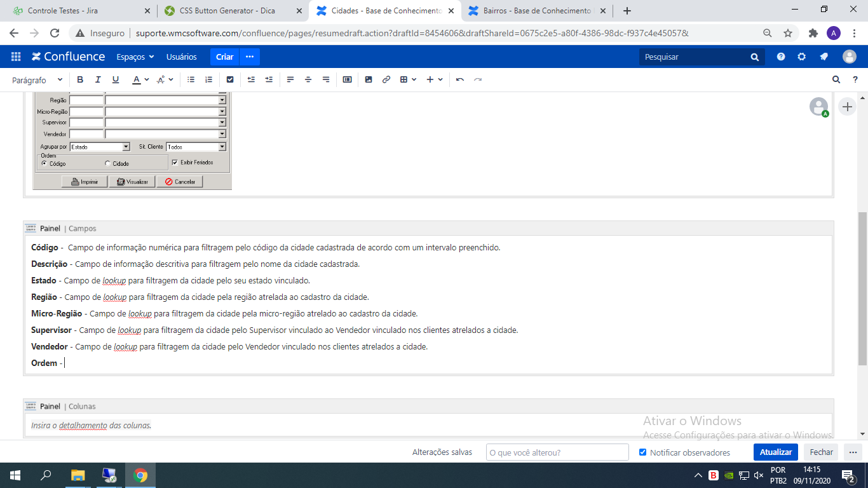Toggle bold formatting in editor toolbar
Screen dimensions: 868x488
click(x=80, y=79)
